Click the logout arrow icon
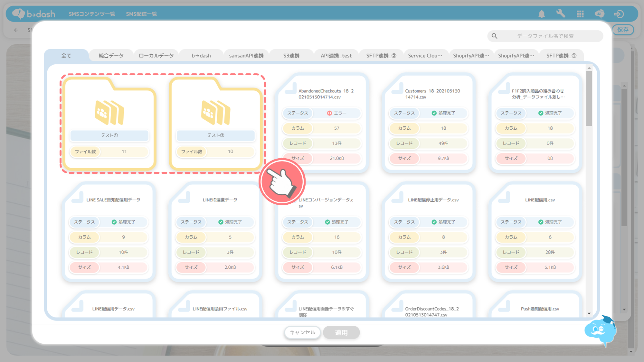The image size is (644, 362). pos(619,14)
